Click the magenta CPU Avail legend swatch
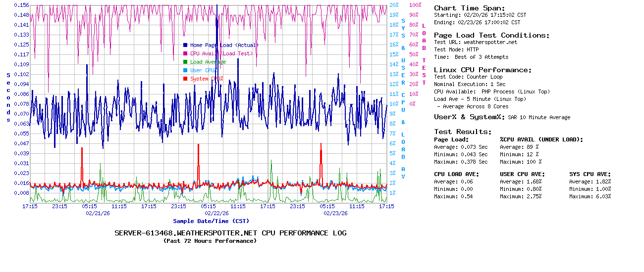Viewport: 644px width, 272px height. pyautogui.click(x=185, y=53)
